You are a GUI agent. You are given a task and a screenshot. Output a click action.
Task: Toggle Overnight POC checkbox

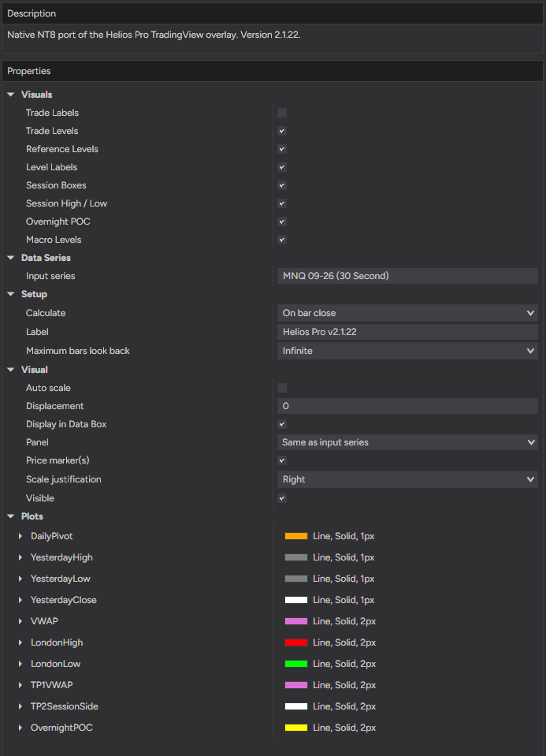(282, 222)
